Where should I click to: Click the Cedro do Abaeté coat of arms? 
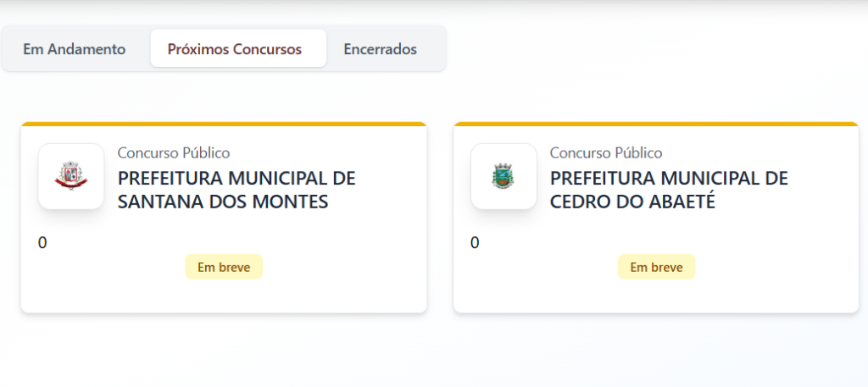click(x=504, y=176)
